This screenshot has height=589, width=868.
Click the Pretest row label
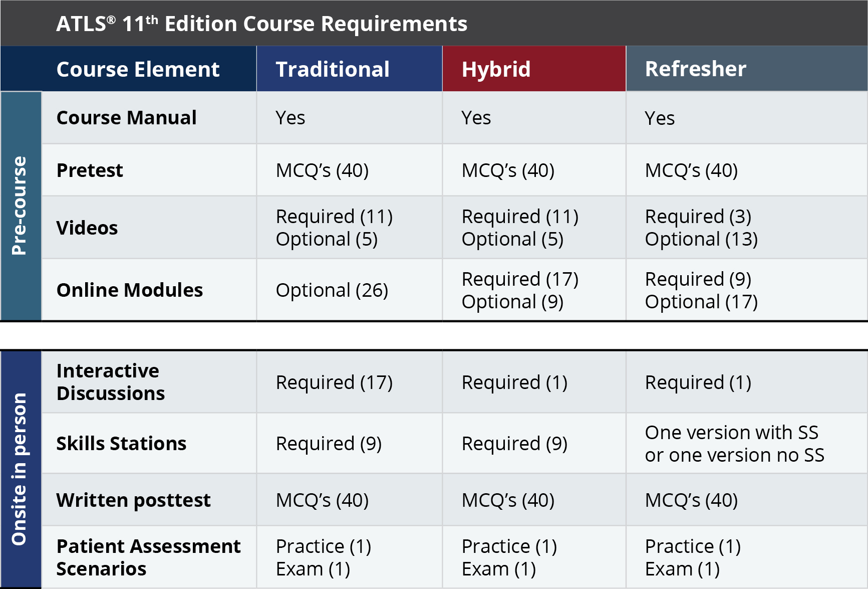coord(90,170)
